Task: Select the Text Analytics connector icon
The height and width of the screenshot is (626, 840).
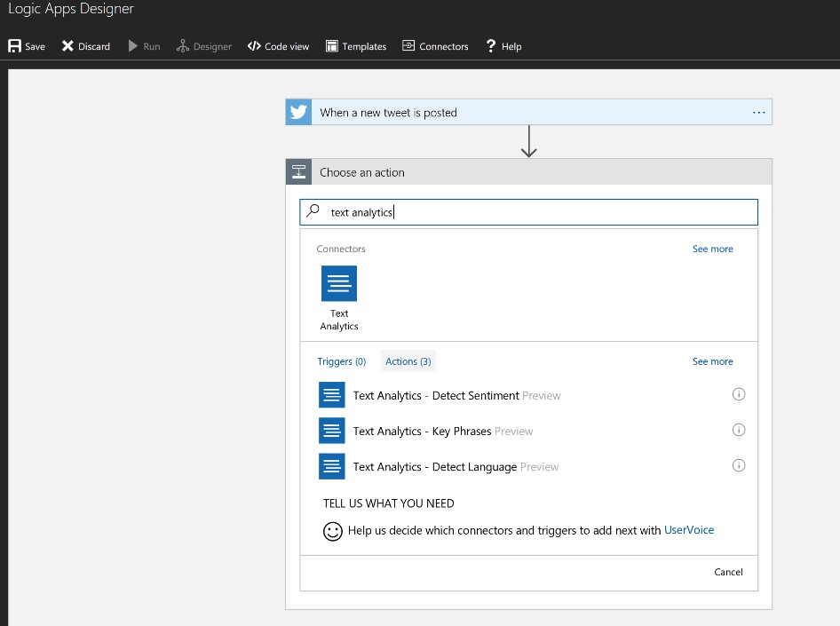Action: (338, 283)
